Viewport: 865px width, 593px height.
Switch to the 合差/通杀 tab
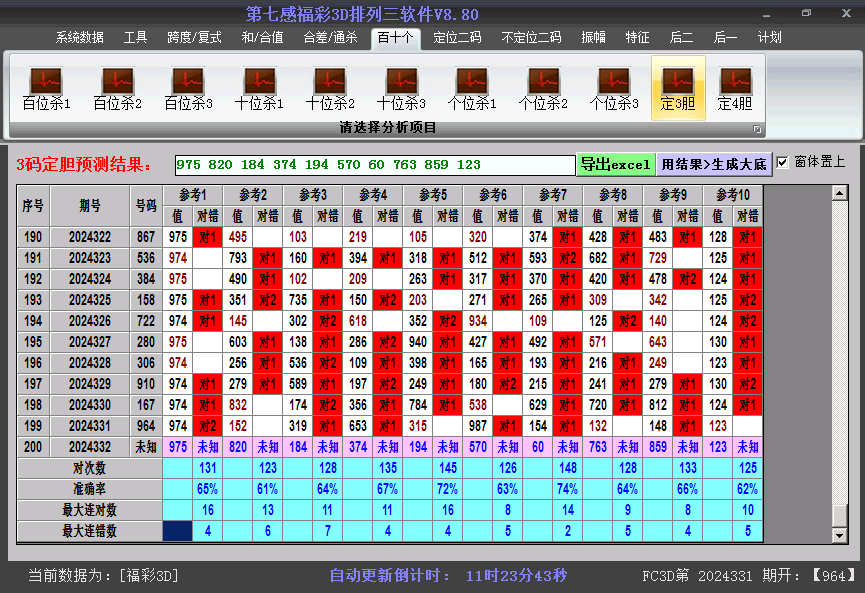[x=330, y=38]
